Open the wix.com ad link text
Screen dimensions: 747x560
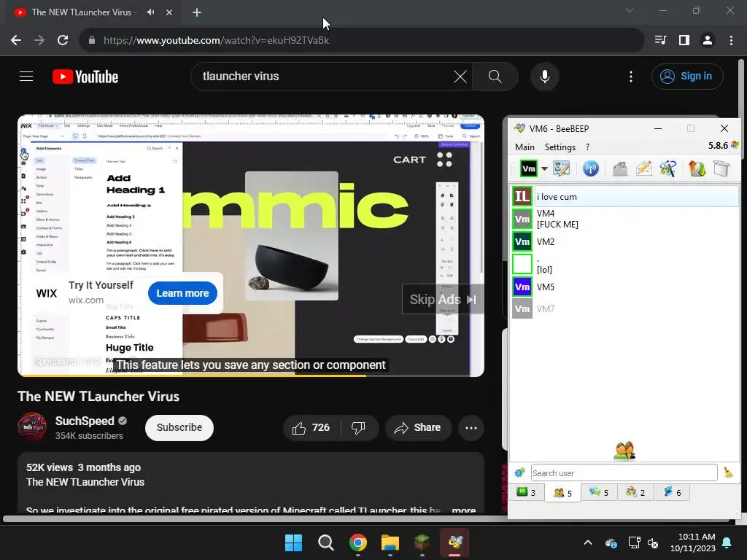coord(86,300)
